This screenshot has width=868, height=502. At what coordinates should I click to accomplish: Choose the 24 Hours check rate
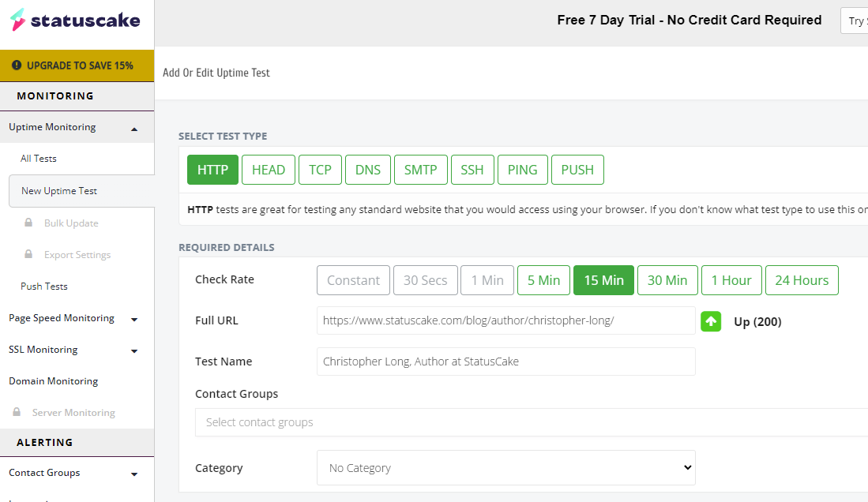tap(802, 280)
